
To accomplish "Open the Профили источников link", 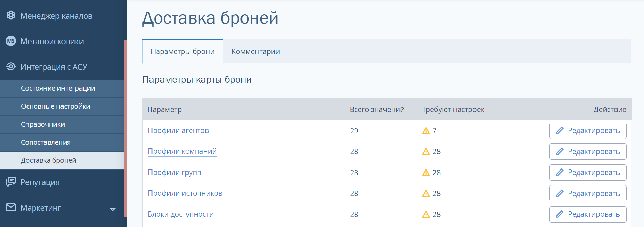I will pyautogui.click(x=185, y=193).
